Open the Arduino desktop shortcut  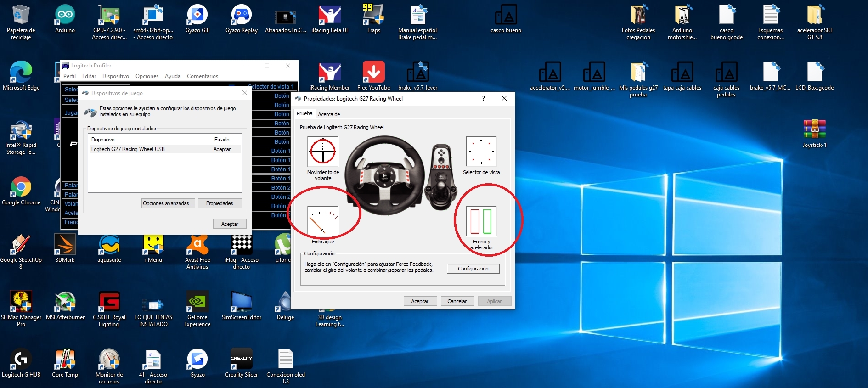click(65, 15)
